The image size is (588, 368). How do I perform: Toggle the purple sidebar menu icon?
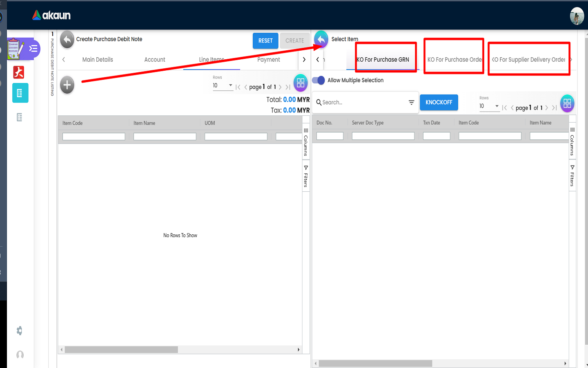[x=33, y=49]
